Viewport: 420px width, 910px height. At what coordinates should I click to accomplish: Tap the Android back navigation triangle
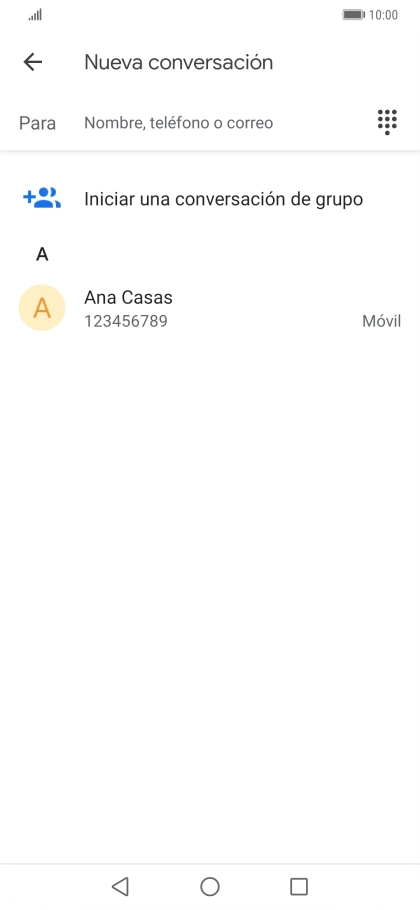click(120, 886)
